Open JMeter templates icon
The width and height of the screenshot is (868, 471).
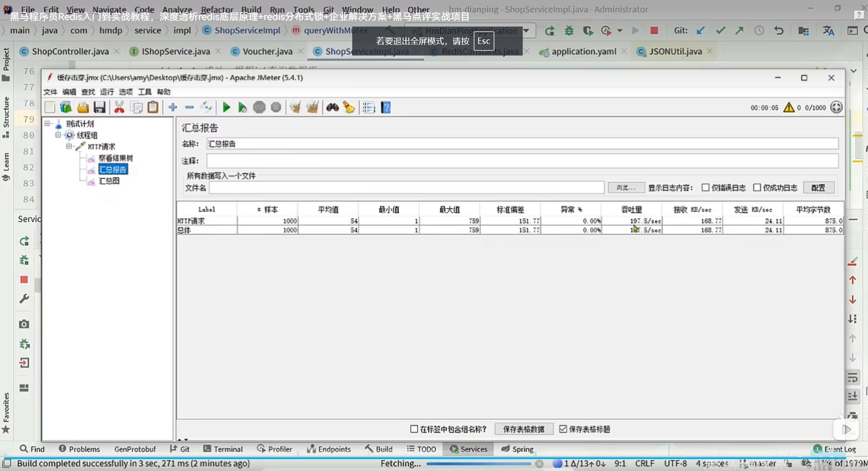66,108
